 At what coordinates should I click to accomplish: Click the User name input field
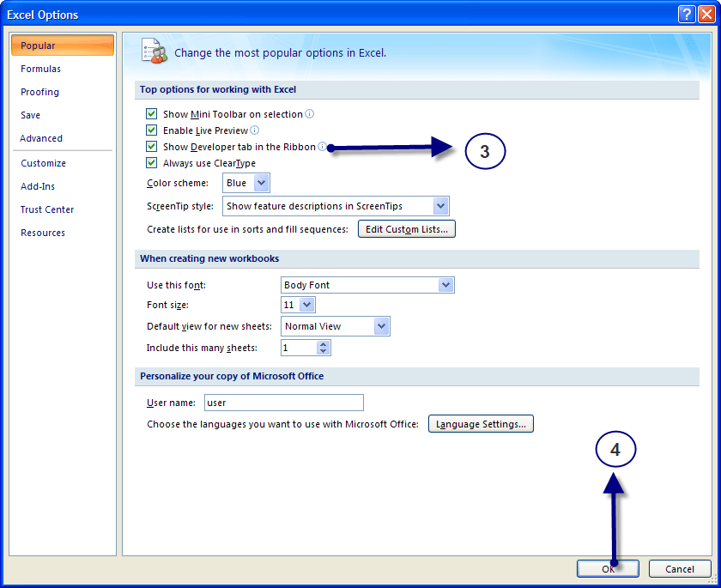pos(283,402)
